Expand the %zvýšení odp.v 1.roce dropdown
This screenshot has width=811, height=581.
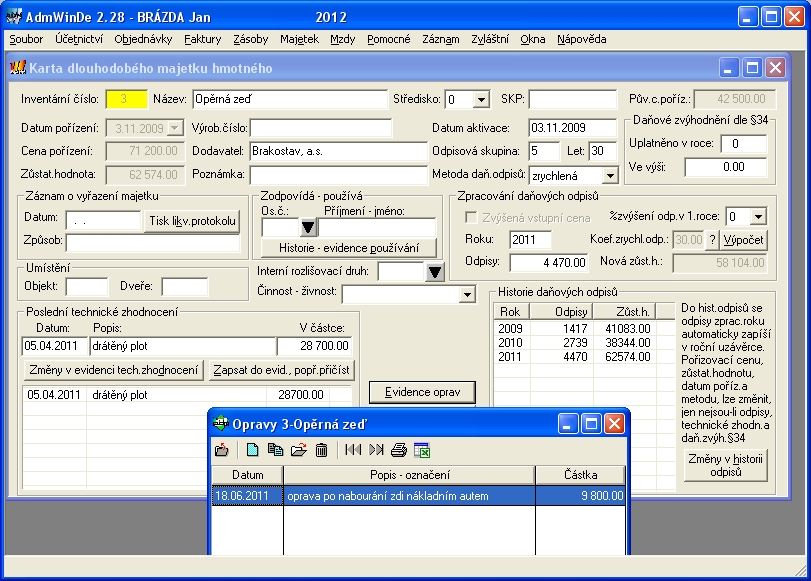[758, 216]
